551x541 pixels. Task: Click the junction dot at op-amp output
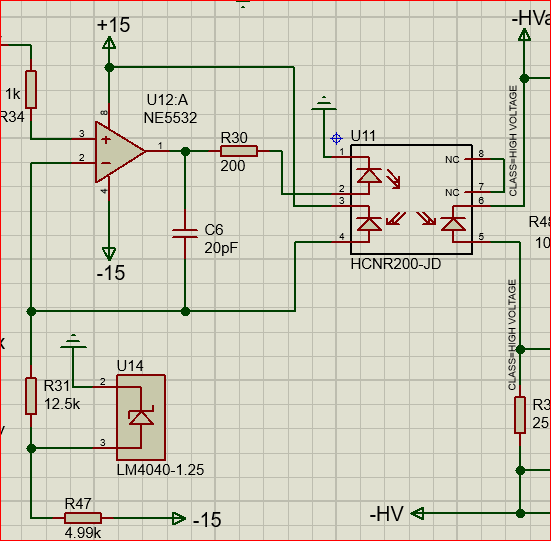click(185, 151)
